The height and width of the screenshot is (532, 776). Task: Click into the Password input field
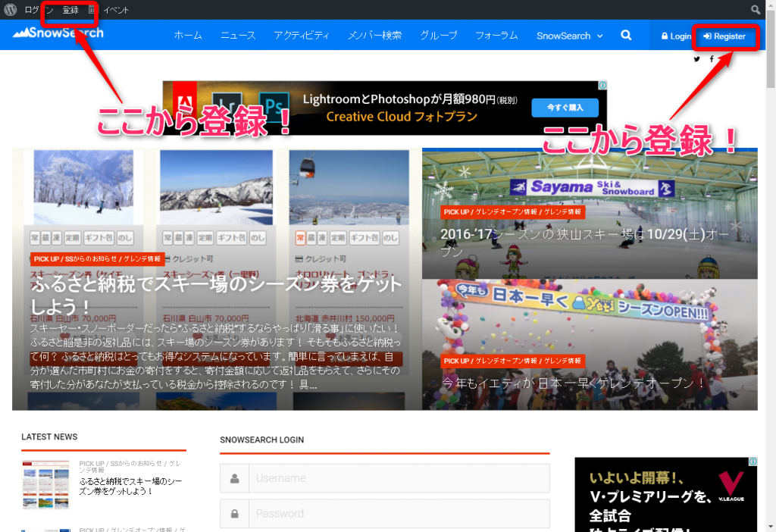pyautogui.click(x=399, y=514)
